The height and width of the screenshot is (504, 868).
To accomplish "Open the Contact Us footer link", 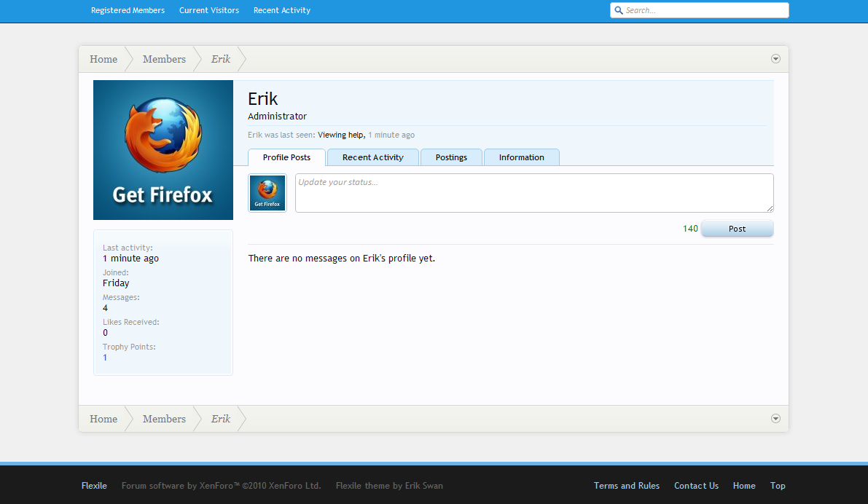I will (x=696, y=485).
